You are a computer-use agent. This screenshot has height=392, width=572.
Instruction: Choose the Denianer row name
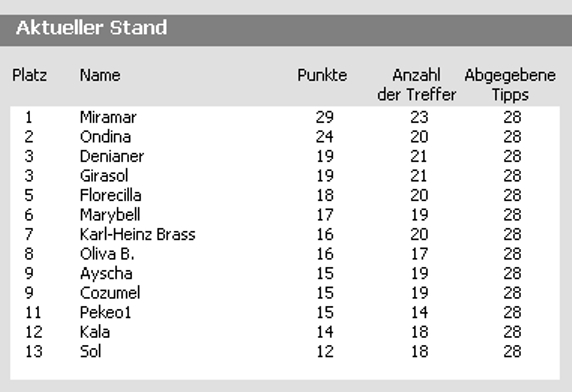click(112, 156)
